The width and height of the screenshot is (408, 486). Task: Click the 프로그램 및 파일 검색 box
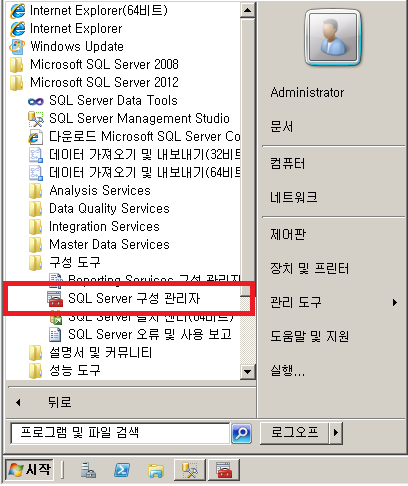[x=120, y=433]
